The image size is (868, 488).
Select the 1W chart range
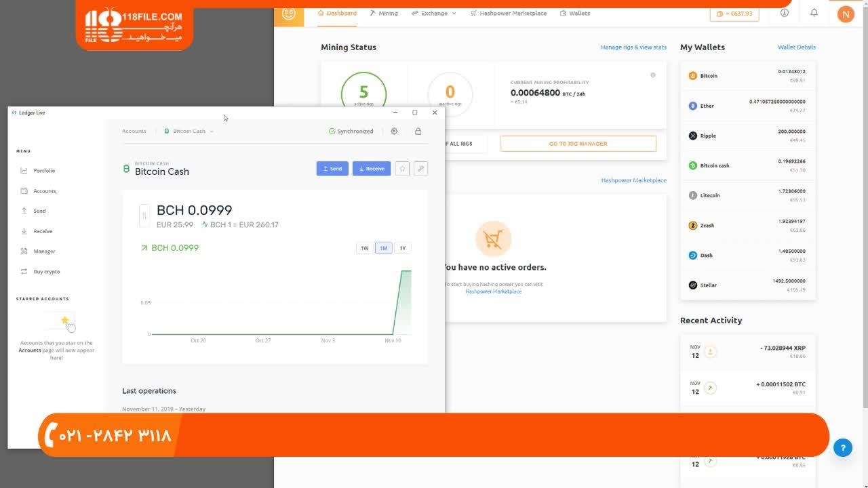tap(364, 248)
